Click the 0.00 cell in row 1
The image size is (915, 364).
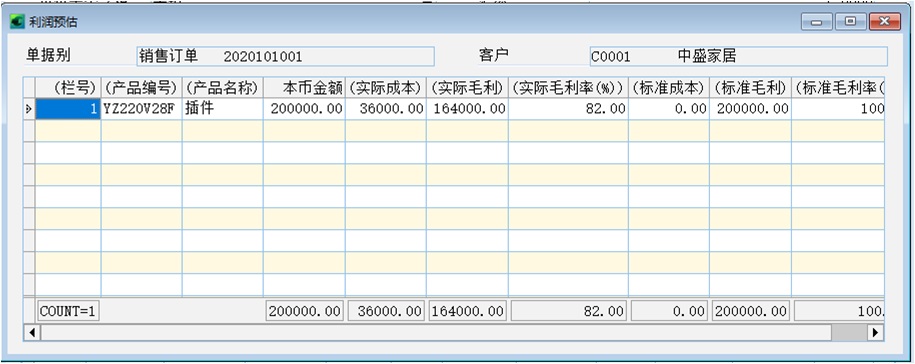tap(669, 109)
